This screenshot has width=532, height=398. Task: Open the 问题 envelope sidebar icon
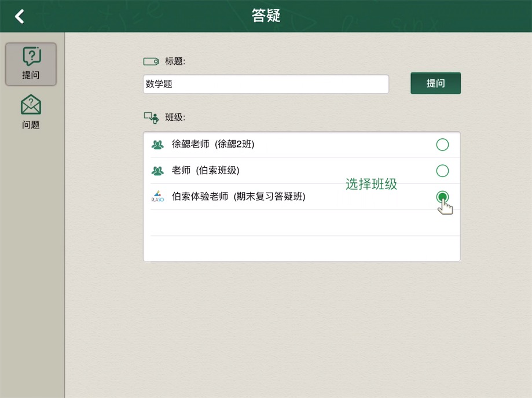tap(31, 105)
